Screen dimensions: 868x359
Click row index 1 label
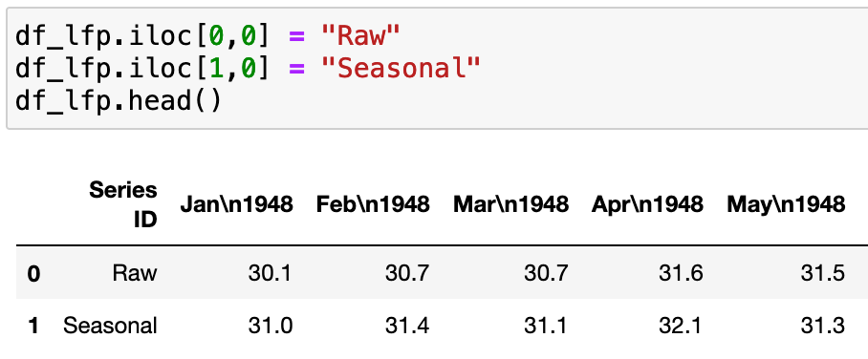click(x=33, y=326)
